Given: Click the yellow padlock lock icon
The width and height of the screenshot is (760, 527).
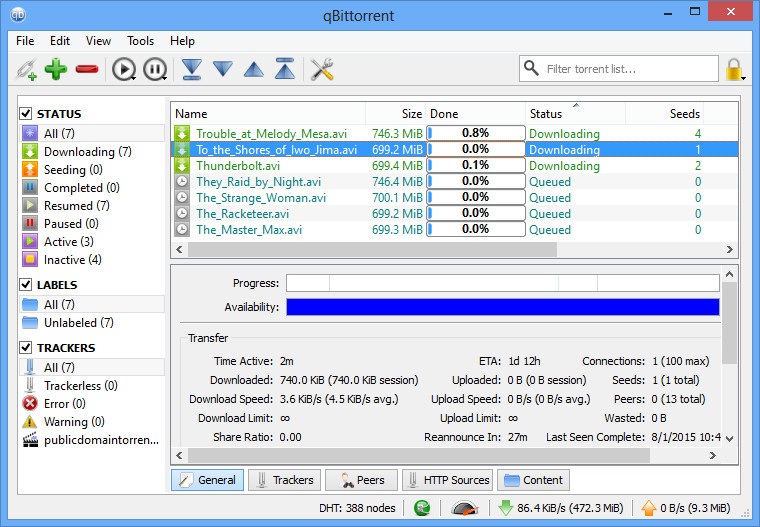Looking at the screenshot, I should 735,70.
